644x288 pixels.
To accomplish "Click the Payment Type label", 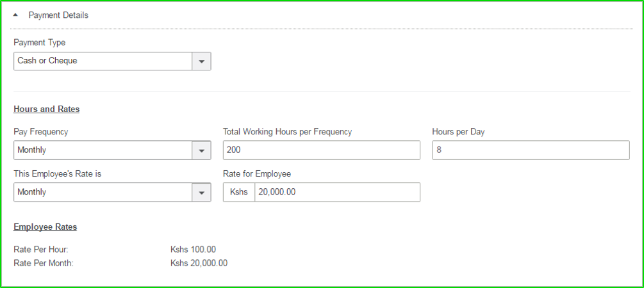I will pyautogui.click(x=40, y=43).
